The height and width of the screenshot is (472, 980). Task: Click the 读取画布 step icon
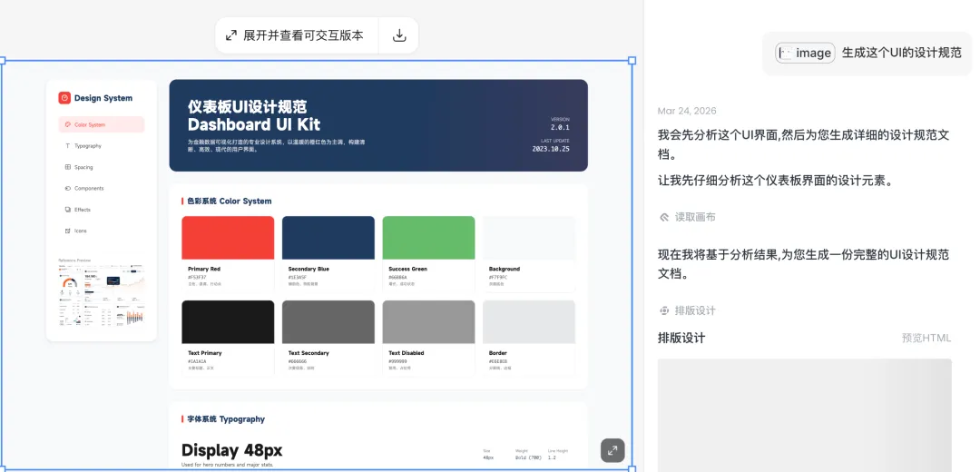(664, 217)
